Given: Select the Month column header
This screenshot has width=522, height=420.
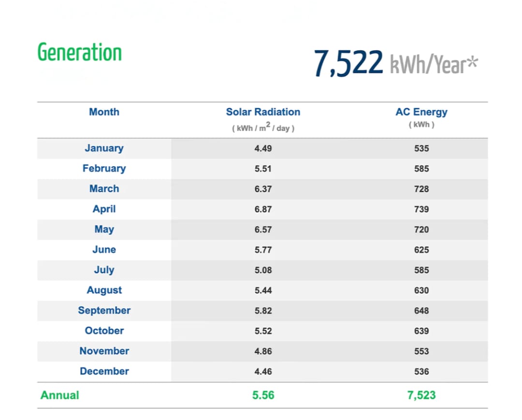Looking at the screenshot, I should pyautogui.click(x=104, y=112).
